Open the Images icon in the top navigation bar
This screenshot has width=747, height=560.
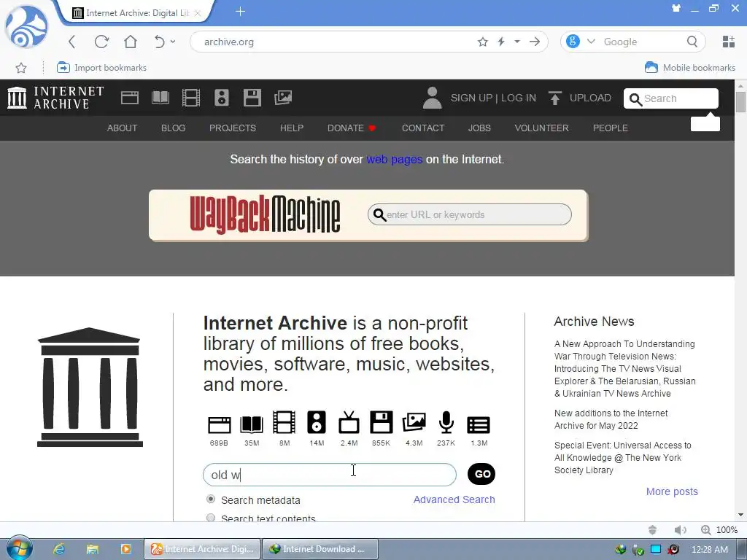(x=283, y=98)
